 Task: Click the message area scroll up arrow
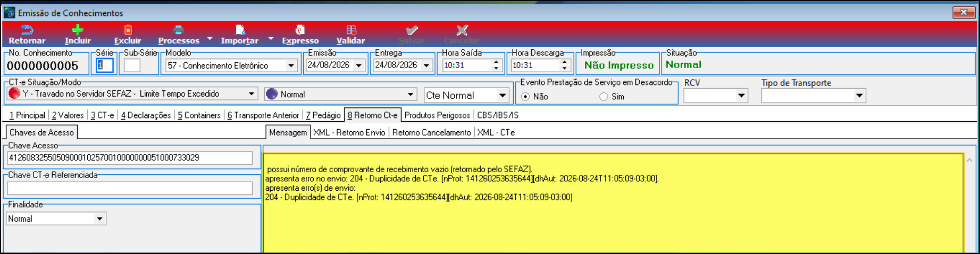(x=969, y=160)
